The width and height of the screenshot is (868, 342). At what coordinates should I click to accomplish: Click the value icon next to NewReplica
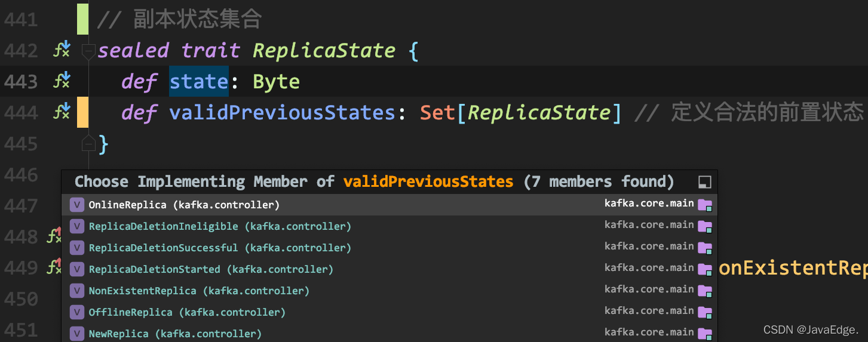point(77,334)
